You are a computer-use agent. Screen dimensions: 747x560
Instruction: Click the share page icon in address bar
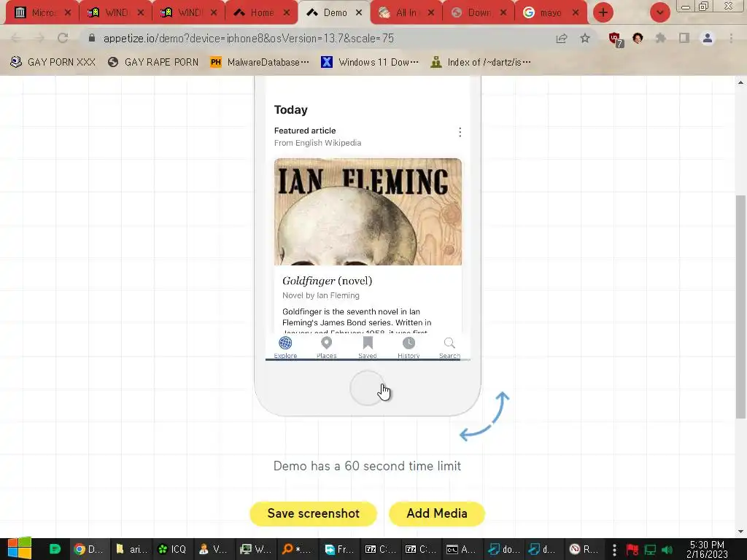(x=562, y=38)
